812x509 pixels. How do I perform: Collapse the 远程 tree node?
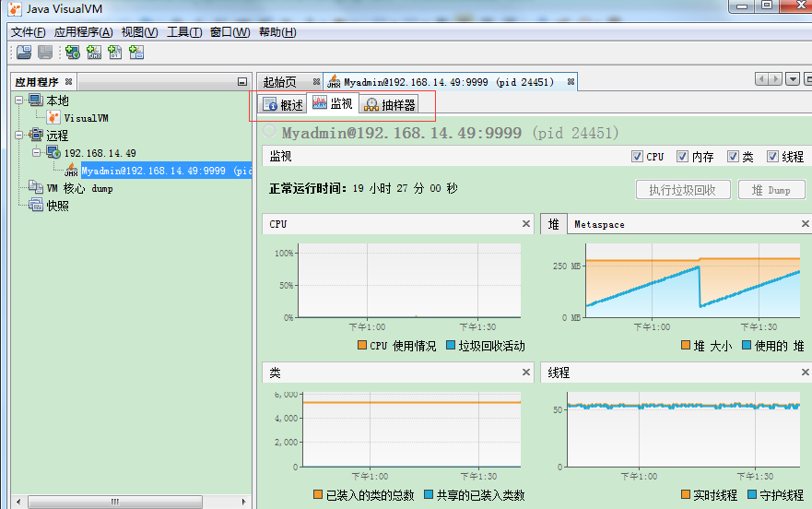[19, 136]
